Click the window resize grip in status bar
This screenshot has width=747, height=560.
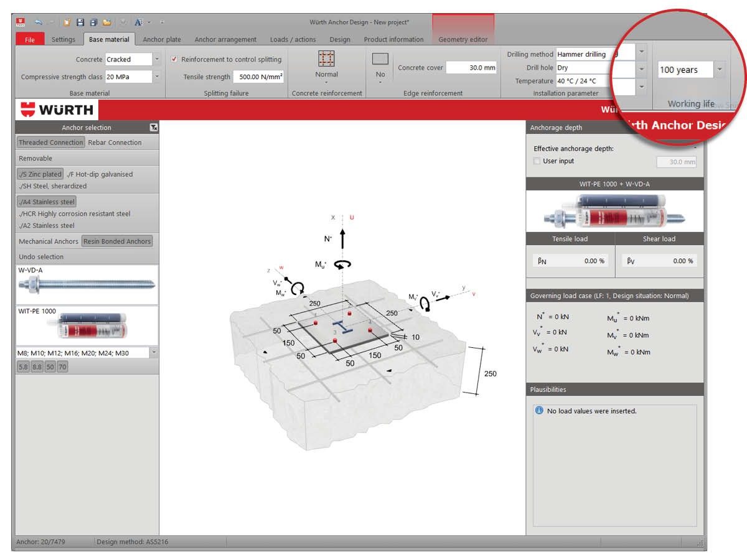click(702, 545)
